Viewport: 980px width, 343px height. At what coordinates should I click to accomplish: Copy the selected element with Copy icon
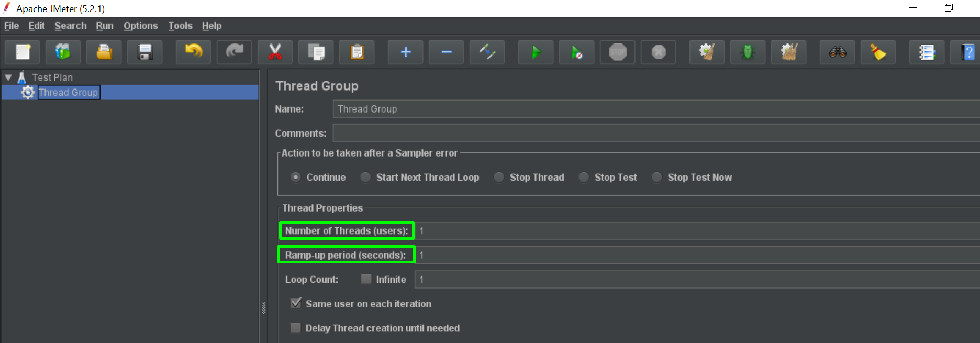click(316, 52)
